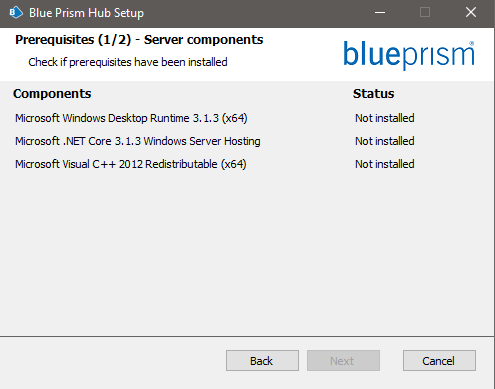Click the disabled Next button
Screen dimensions: 495x389
[343, 361]
